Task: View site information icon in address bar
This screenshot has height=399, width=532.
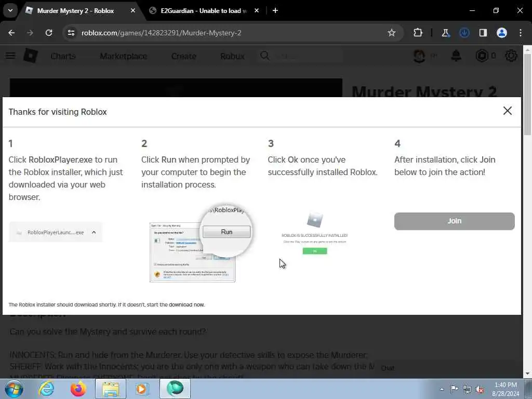Action: tap(71, 33)
